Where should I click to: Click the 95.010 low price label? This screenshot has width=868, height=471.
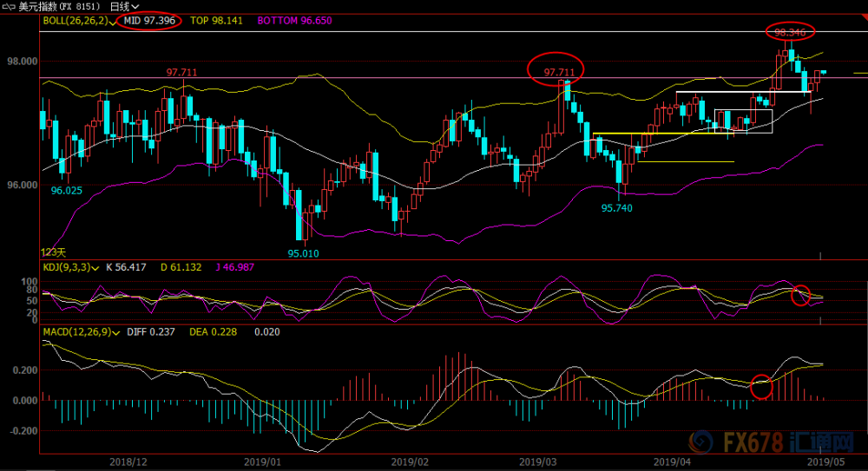coord(303,253)
